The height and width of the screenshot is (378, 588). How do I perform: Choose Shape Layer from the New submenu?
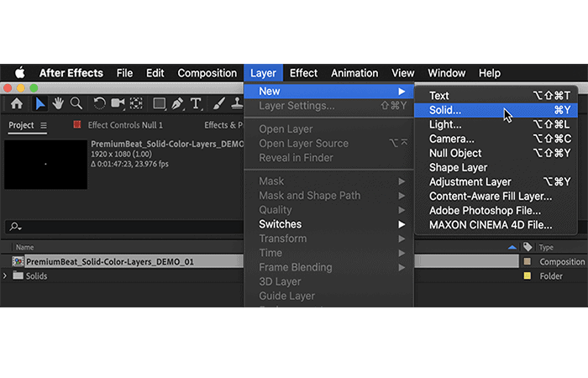[496, 168]
